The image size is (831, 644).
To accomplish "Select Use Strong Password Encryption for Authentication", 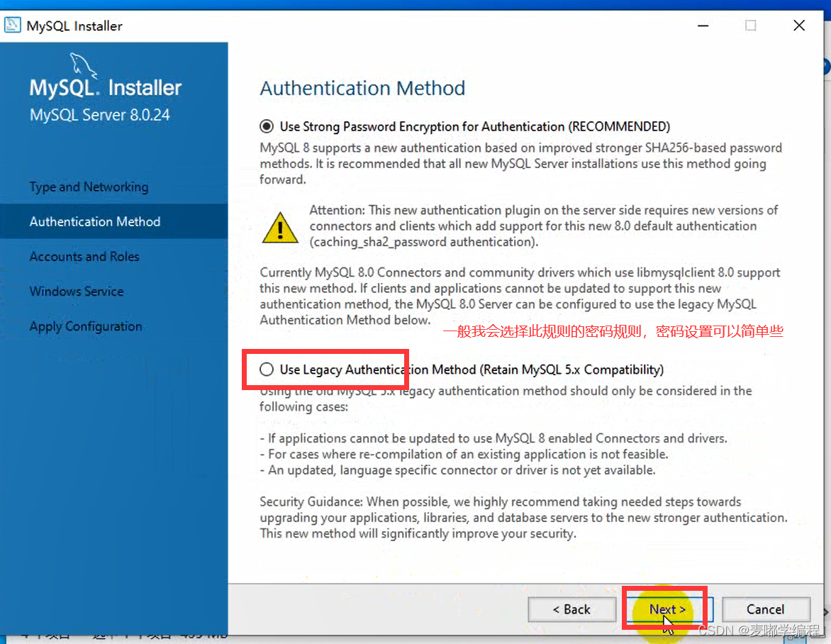I will pos(267,126).
